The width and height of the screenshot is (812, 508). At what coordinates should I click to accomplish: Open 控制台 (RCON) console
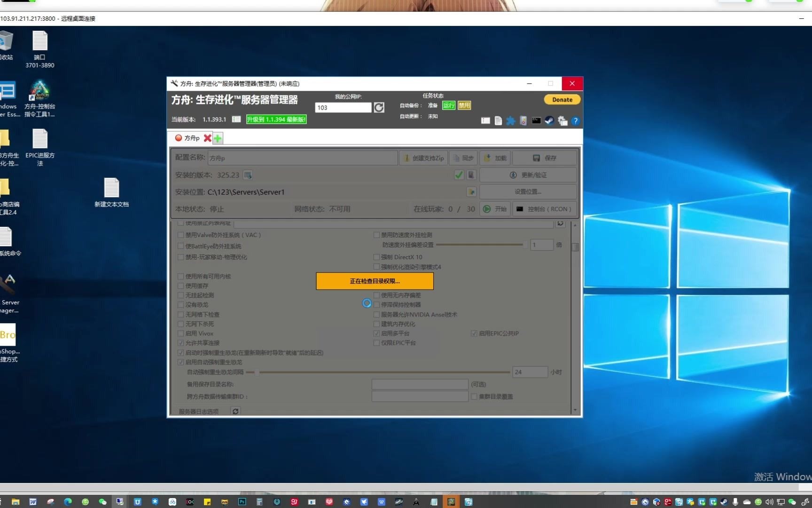coord(544,209)
